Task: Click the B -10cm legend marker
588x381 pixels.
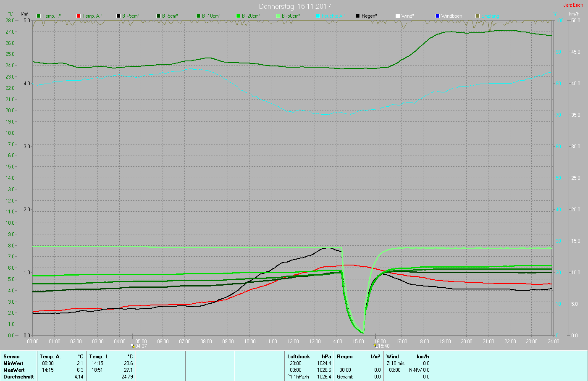Action: point(198,16)
